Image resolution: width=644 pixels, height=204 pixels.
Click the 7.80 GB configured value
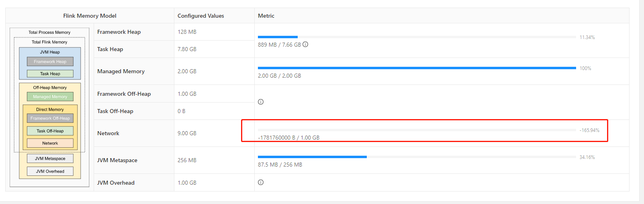(187, 49)
